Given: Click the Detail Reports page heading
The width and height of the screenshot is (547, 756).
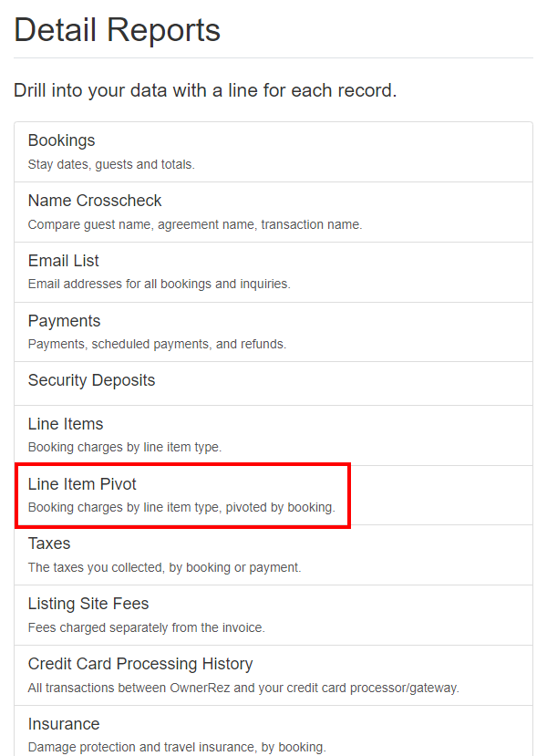Looking at the screenshot, I should tap(118, 30).
